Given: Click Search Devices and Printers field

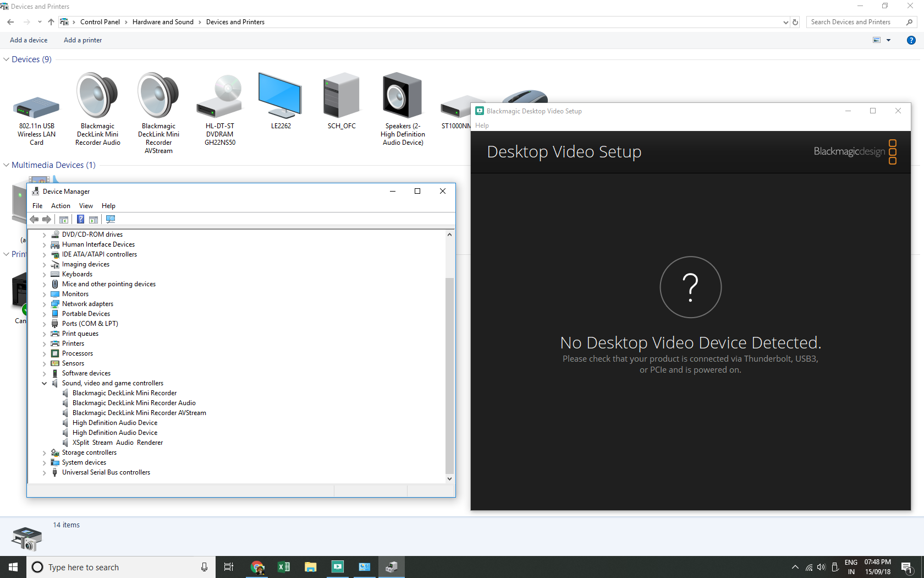Looking at the screenshot, I should pyautogui.click(x=861, y=22).
